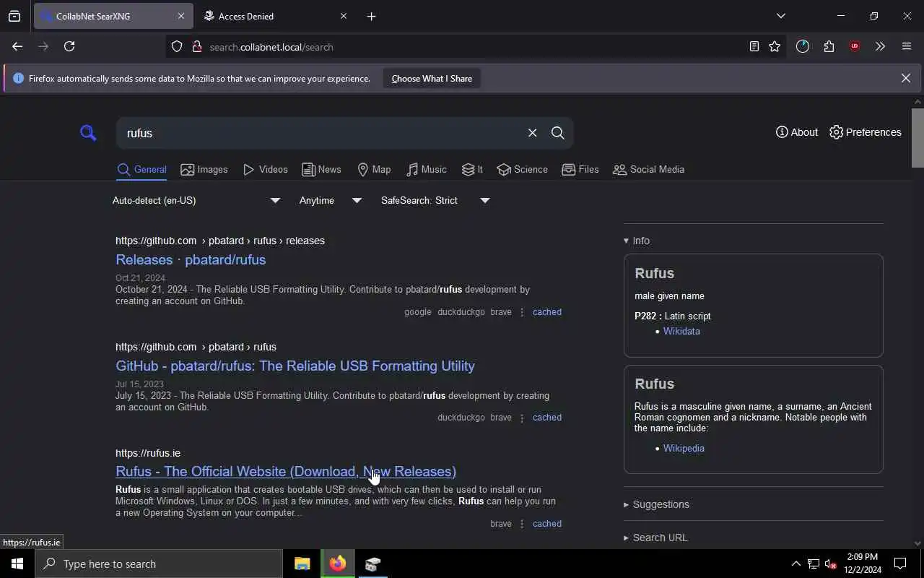Show more toolbar tools chevron
Screen dimensions: 924x578
point(880,46)
